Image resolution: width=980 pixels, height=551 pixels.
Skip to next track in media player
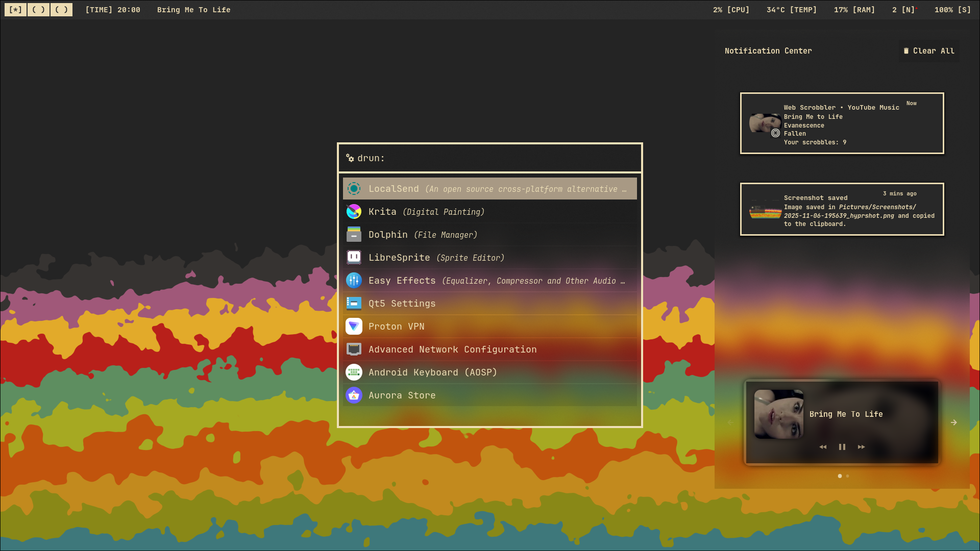coord(861,447)
